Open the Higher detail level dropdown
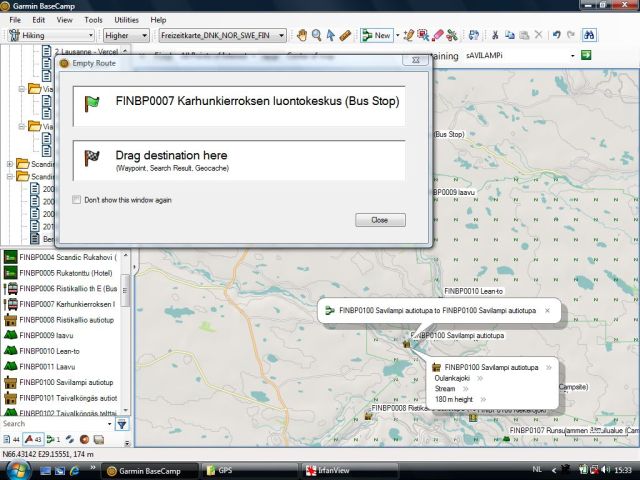Viewport: 640px width, 480px height. [x=127, y=35]
